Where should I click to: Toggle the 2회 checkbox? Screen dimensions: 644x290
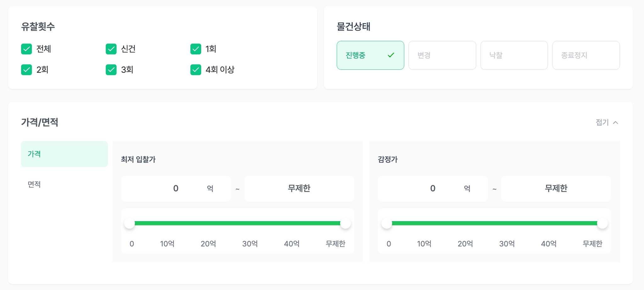coord(26,70)
